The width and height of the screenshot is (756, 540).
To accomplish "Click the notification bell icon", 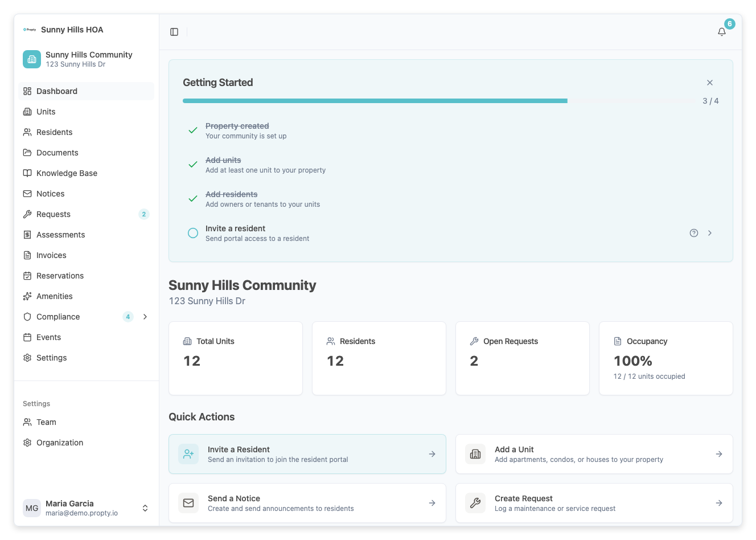I will (x=721, y=32).
